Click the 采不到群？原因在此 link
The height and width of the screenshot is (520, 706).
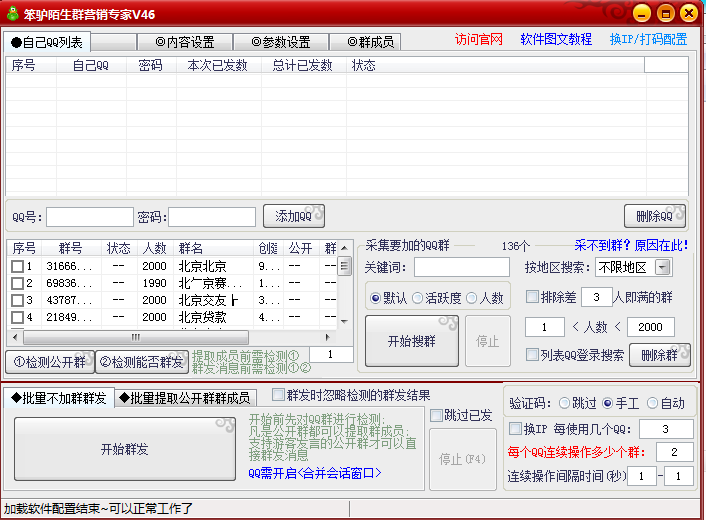pos(631,245)
